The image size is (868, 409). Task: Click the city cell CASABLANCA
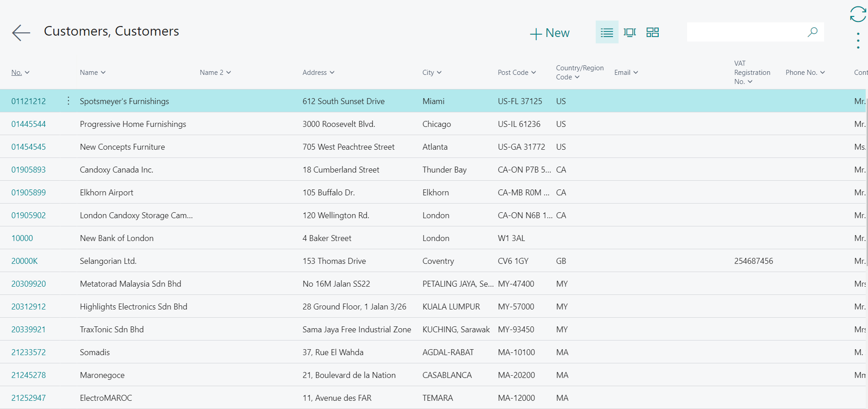(x=447, y=375)
